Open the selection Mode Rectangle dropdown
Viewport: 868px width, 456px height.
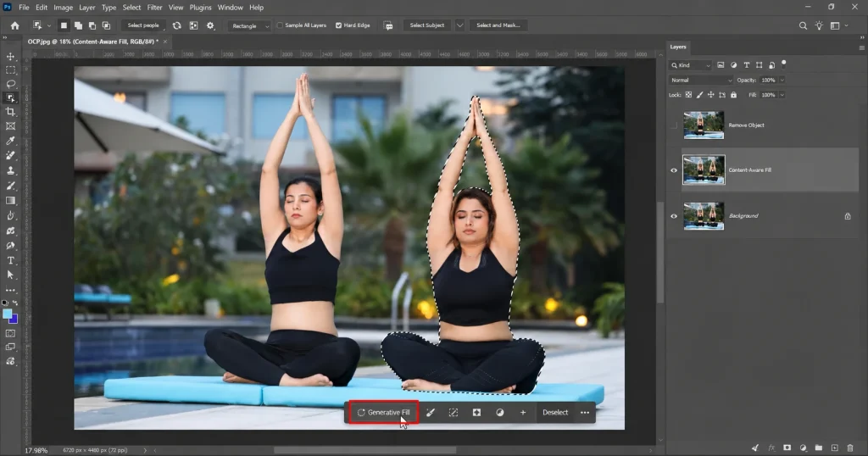tap(248, 25)
